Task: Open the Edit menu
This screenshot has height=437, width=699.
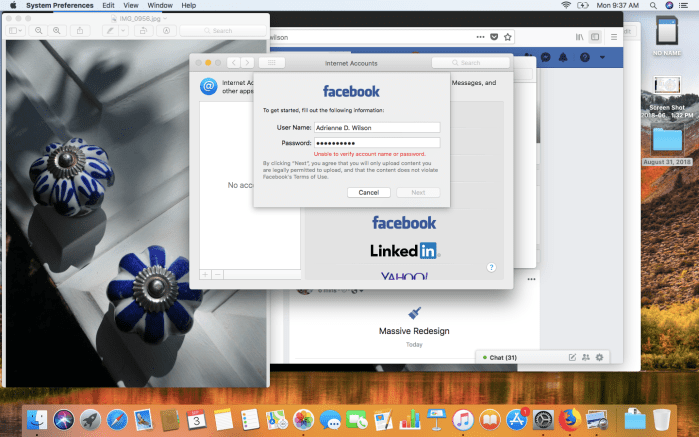Action: tap(108, 5)
